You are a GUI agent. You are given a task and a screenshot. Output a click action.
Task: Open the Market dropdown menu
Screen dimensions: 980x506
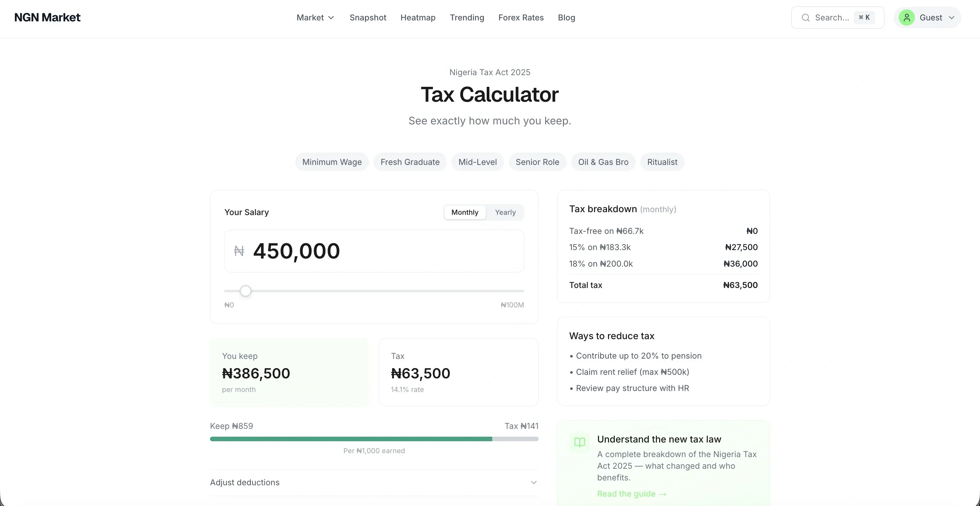[315, 17]
